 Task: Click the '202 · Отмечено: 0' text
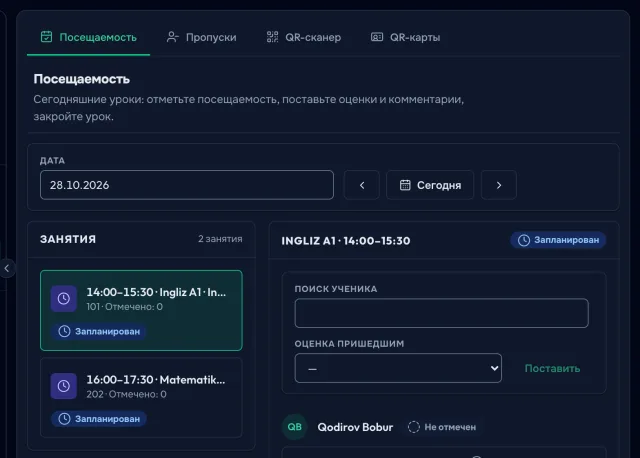(x=126, y=394)
